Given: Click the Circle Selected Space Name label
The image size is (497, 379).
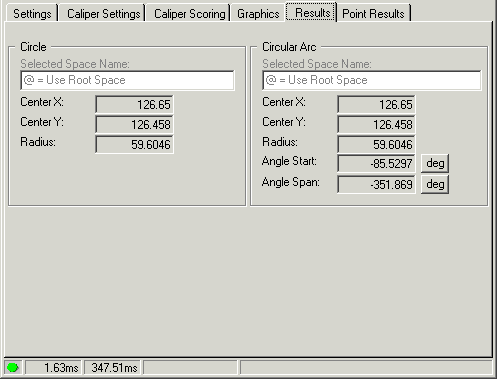Looking at the screenshot, I should tap(75, 64).
